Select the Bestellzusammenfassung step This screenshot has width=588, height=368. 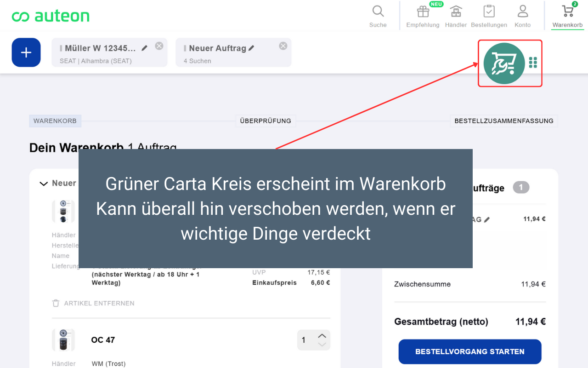click(503, 121)
